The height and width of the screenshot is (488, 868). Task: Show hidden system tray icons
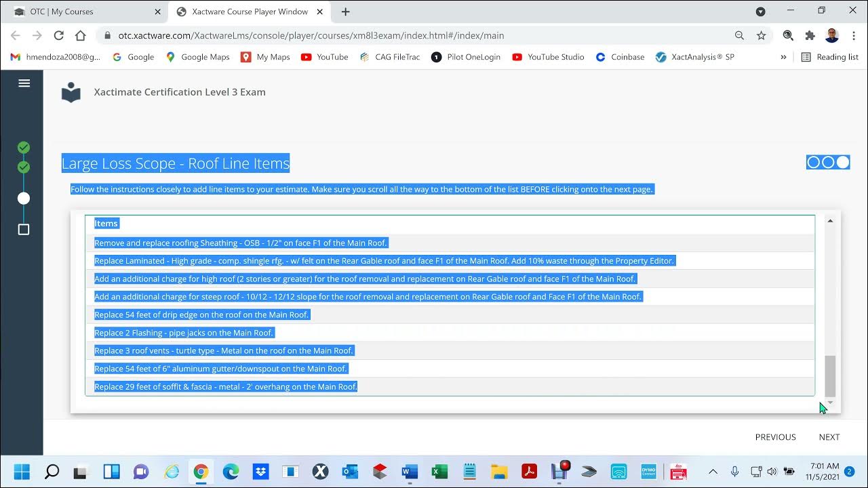pyautogui.click(x=713, y=471)
